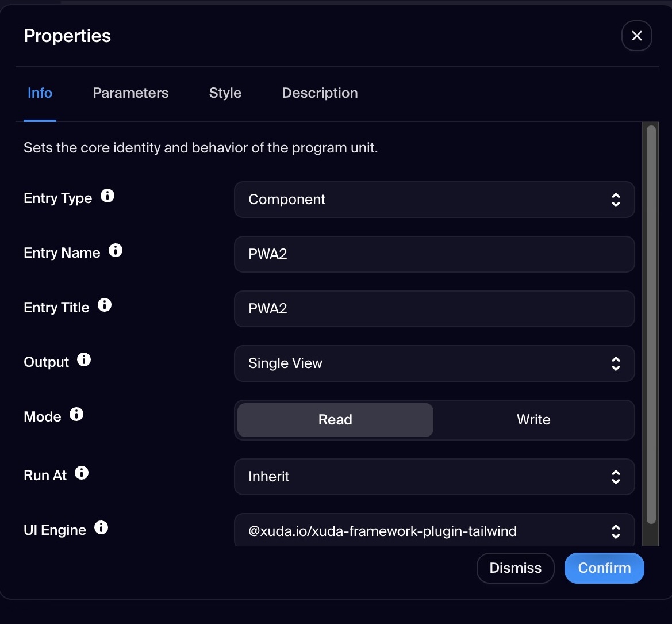Close the Properties dialog with X
The image size is (672, 624).
pyautogui.click(x=636, y=36)
